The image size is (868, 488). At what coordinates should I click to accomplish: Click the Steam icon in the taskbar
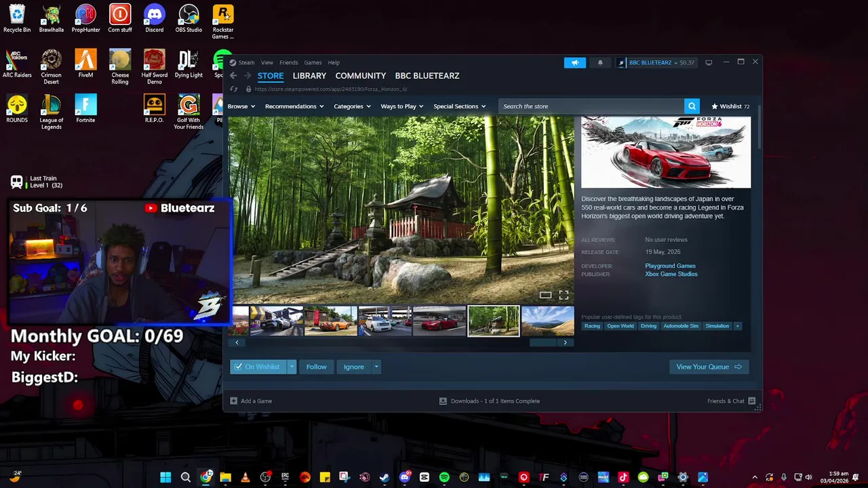384,477
